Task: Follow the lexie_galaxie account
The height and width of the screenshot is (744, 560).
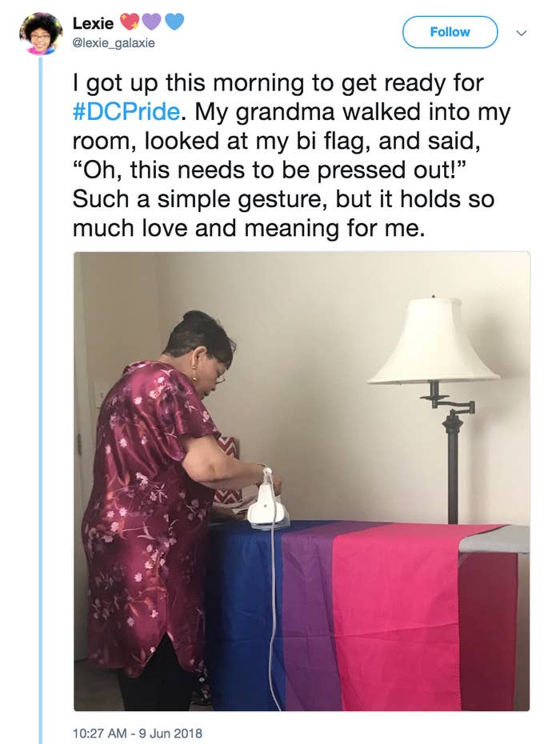Action: [450, 32]
